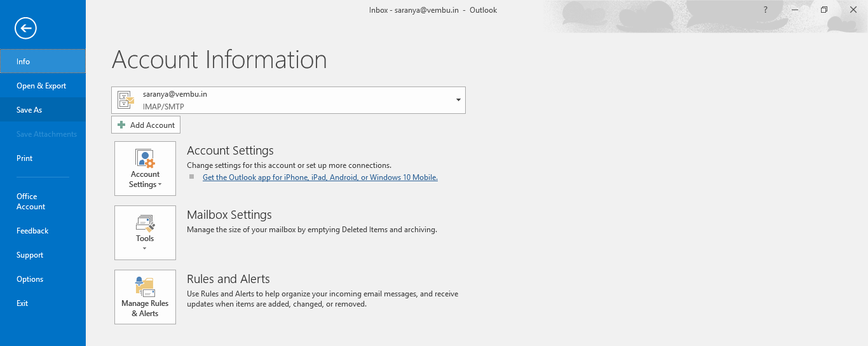
Task: Restore down the Outlook window
Action: [824, 10]
